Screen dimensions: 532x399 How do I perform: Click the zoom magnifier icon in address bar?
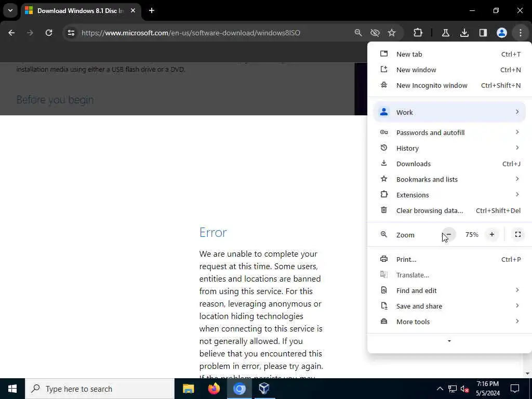click(358, 33)
